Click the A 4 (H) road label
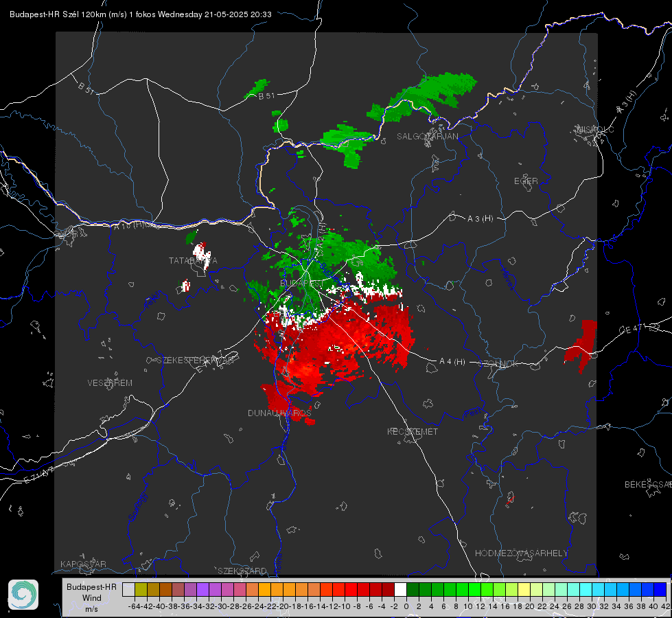The width and height of the screenshot is (672, 618). point(452,362)
